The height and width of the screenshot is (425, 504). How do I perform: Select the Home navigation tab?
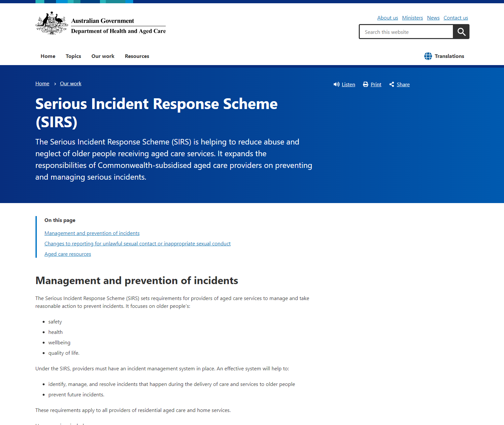pos(48,56)
